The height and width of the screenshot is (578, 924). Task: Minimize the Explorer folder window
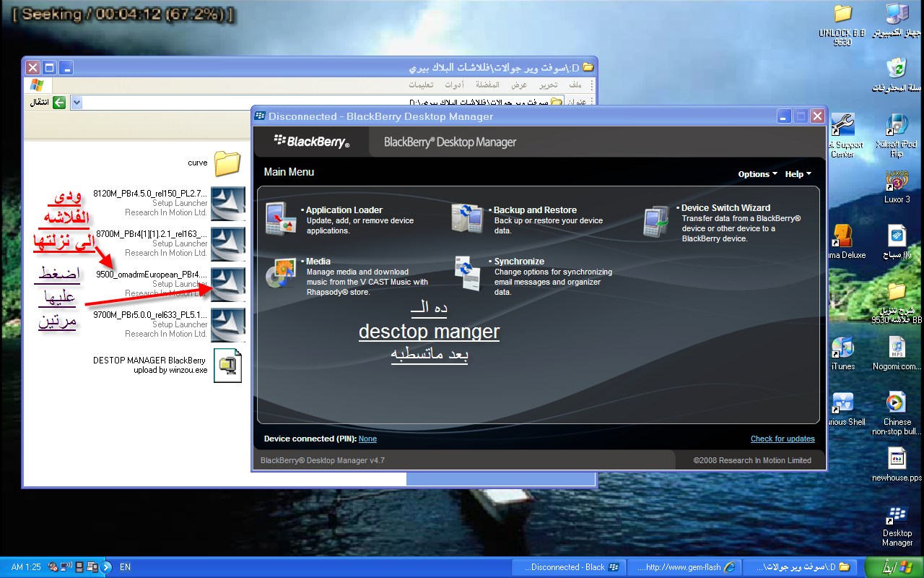pos(66,68)
